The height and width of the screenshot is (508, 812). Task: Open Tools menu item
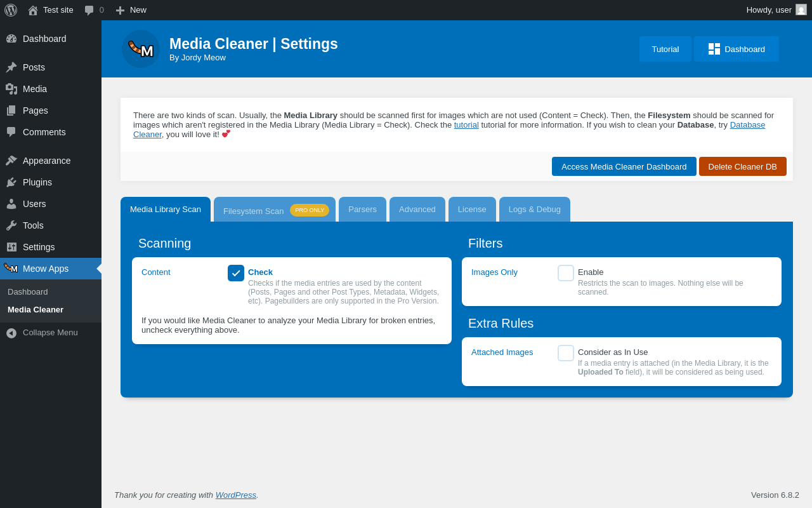[51, 225]
